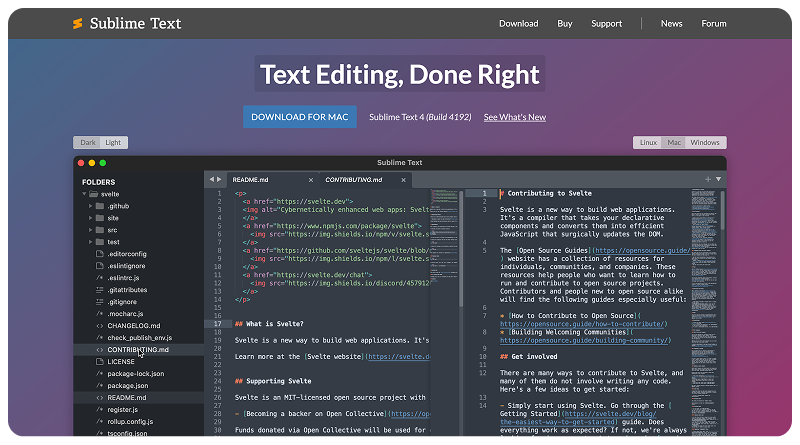The image size is (800, 445).
Task: Open the Buy page
Action: click(564, 23)
